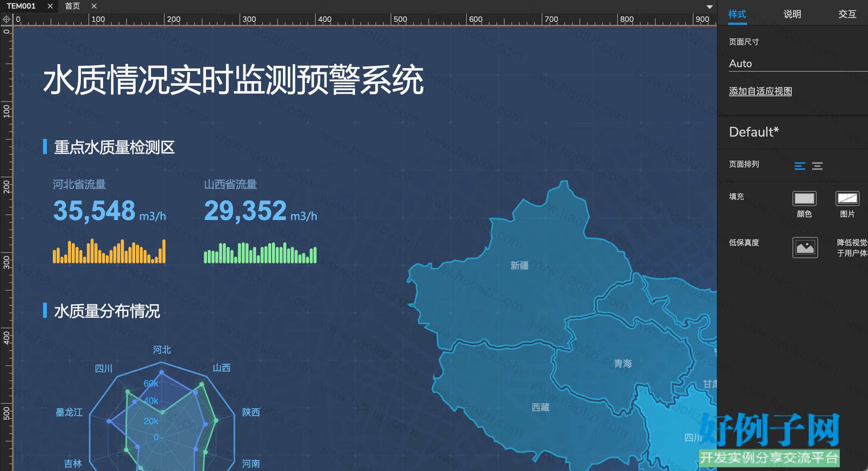Screen dimensions: 868x471
Task: Click the ruler origin crosshair icon
Action: point(6,19)
